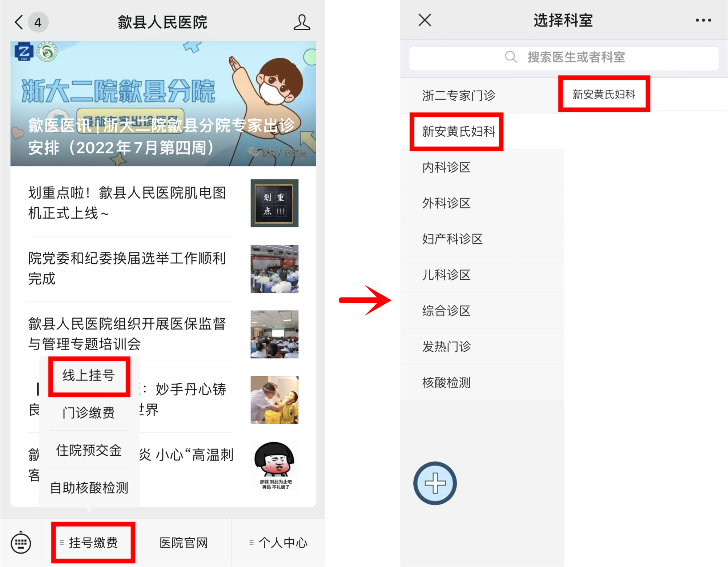Close the 选择科室 page with the X
The height and width of the screenshot is (567, 728).
[425, 20]
